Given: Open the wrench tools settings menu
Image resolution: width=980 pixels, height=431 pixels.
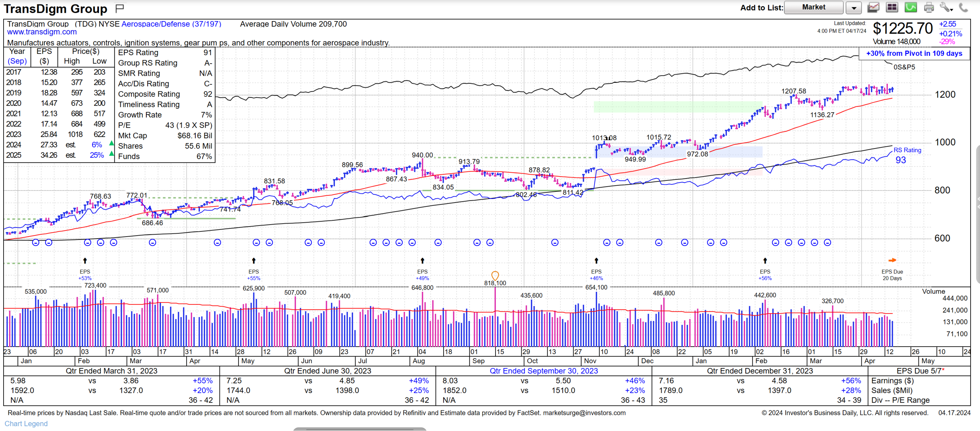Looking at the screenshot, I should click(946, 7).
